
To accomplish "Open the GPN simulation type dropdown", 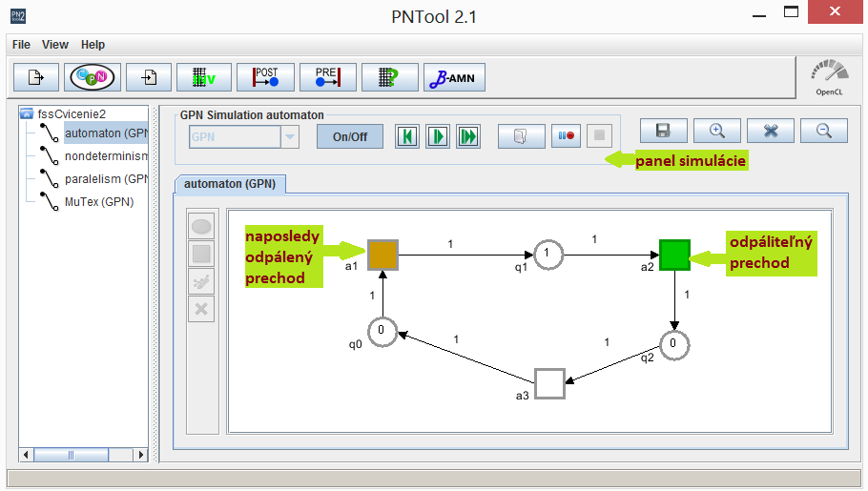I will (x=290, y=136).
